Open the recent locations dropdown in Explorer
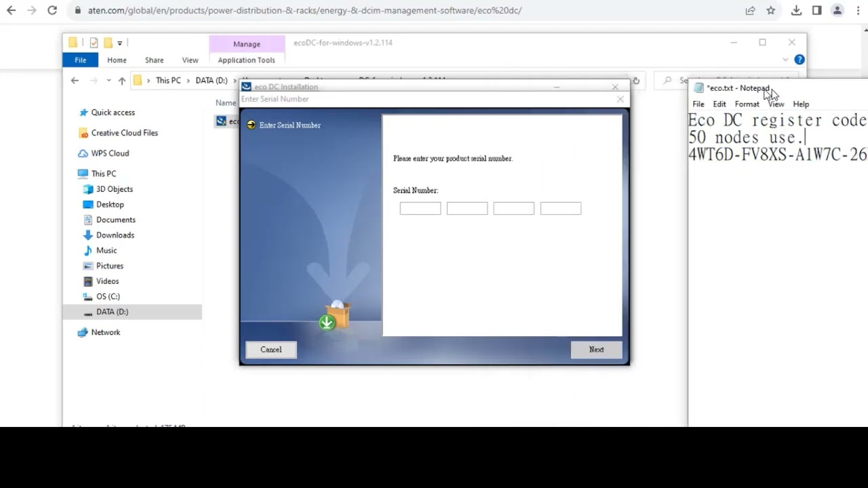 (108, 81)
